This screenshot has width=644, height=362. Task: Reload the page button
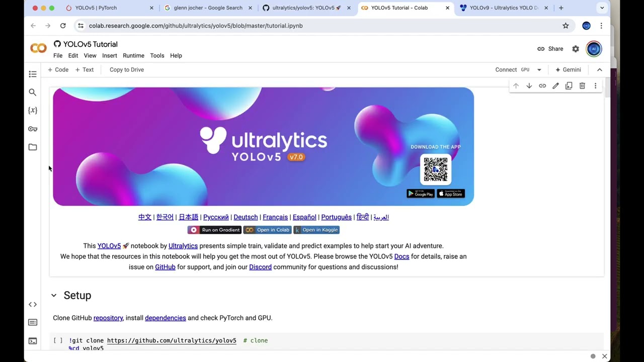tap(63, 26)
